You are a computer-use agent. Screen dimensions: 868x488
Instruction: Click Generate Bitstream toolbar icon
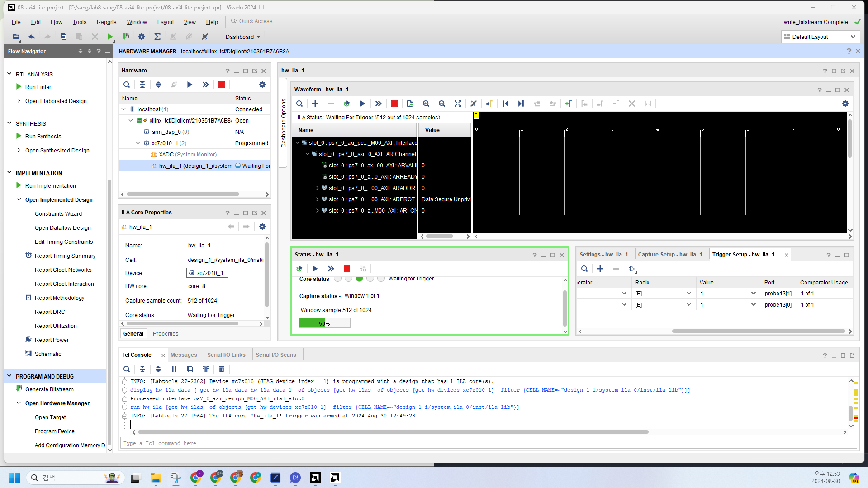click(x=126, y=37)
